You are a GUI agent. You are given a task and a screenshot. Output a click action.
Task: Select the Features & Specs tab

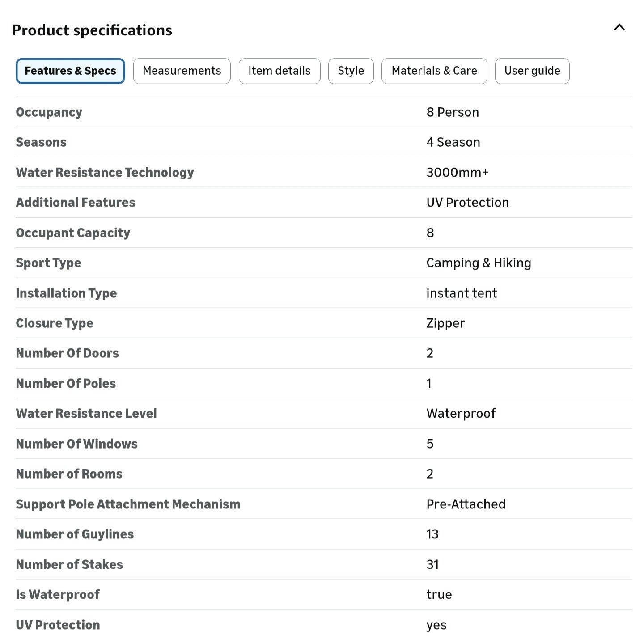(70, 71)
